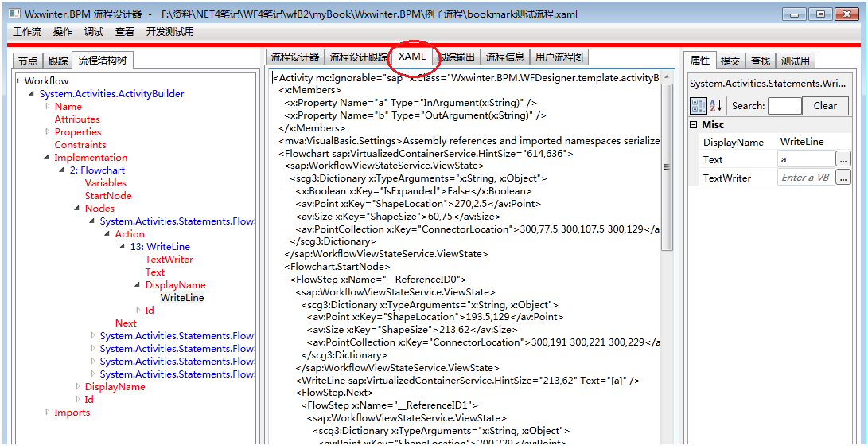Open the 工作流 menu
The width and height of the screenshot is (868, 446).
[x=27, y=32]
